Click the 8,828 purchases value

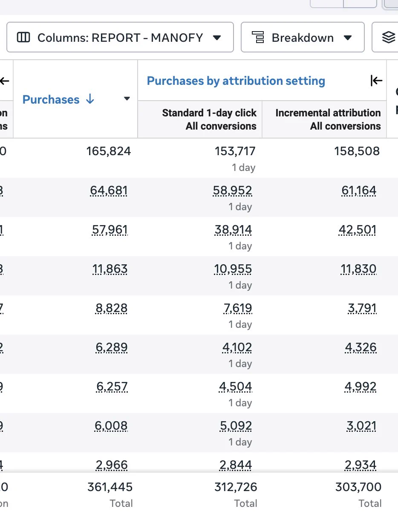click(111, 308)
